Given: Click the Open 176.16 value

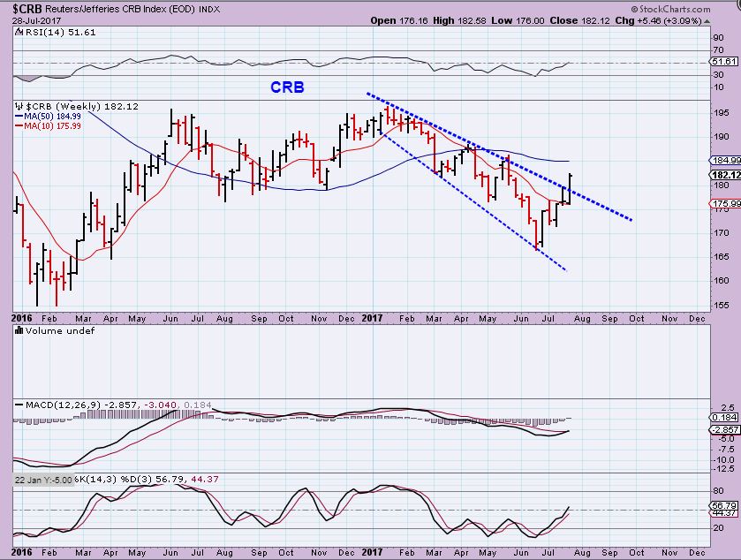Looking at the screenshot, I should tap(399, 21).
